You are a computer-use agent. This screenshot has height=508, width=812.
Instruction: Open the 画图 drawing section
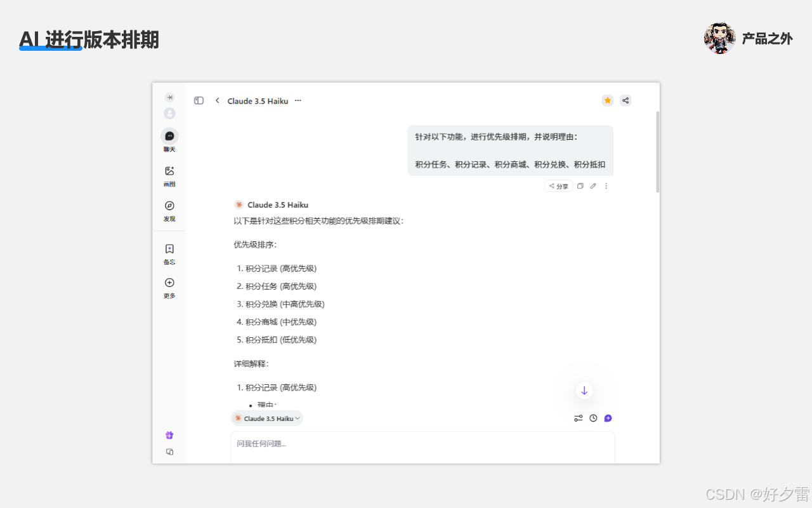pos(169,176)
